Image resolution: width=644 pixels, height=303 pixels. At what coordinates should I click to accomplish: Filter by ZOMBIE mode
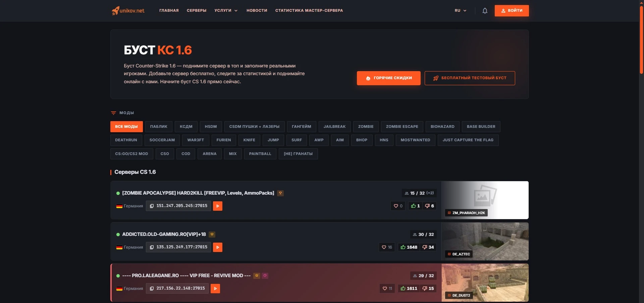(x=366, y=127)
